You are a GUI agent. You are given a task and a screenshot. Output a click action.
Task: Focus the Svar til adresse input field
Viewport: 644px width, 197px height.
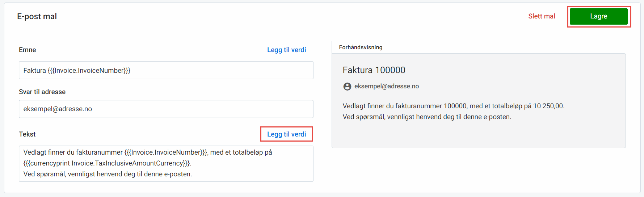pyautogui.click(x=166, y=109)
